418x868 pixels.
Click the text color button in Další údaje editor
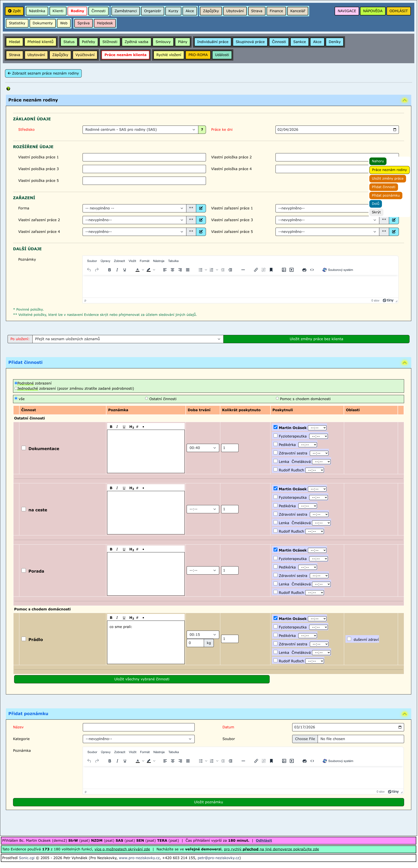click(x=137, y=270)
